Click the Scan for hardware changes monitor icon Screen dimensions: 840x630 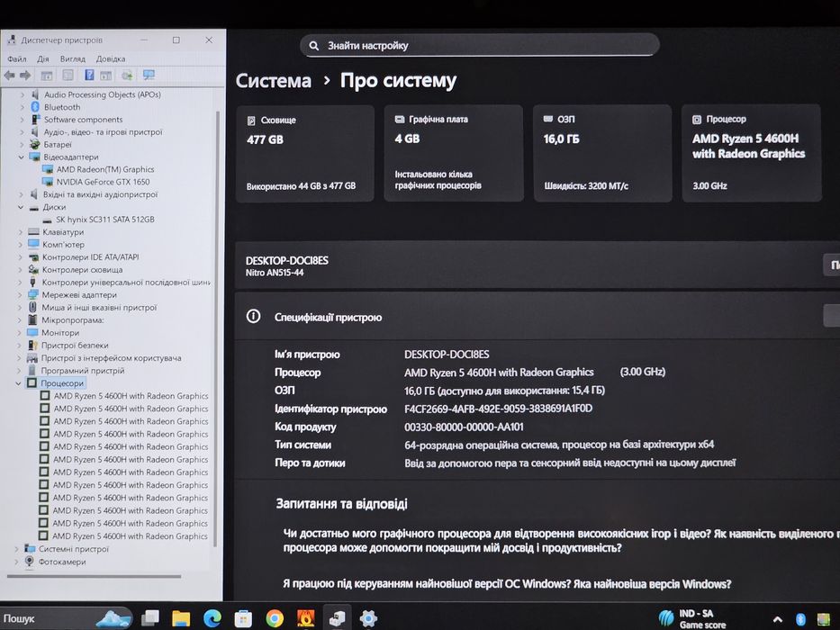click(149, 75)
